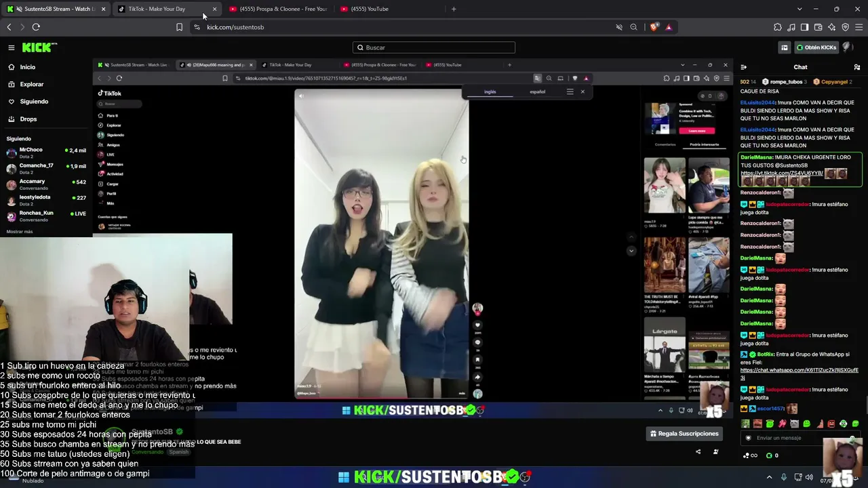Open MrChoco followed channel
The height and width of the screenshot is (488, 868).
pyautogui.click(x=46, y=152)
